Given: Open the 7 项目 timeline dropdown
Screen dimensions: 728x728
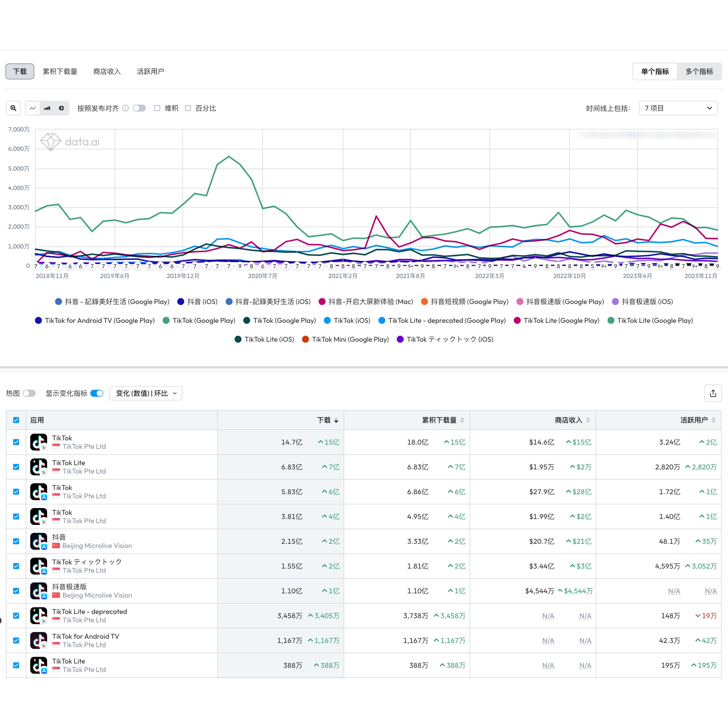Looking at the screenshot, I should 678,108.
